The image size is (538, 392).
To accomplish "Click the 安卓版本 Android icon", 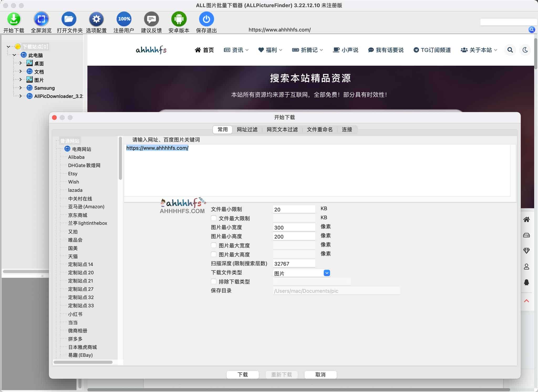I will [x=179, y=19].
